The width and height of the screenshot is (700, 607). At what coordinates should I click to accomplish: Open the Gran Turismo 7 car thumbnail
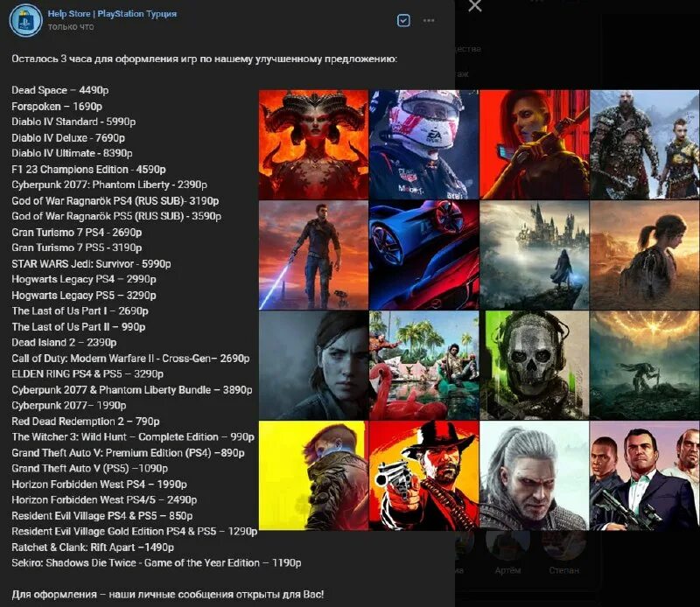click(423, 255)
